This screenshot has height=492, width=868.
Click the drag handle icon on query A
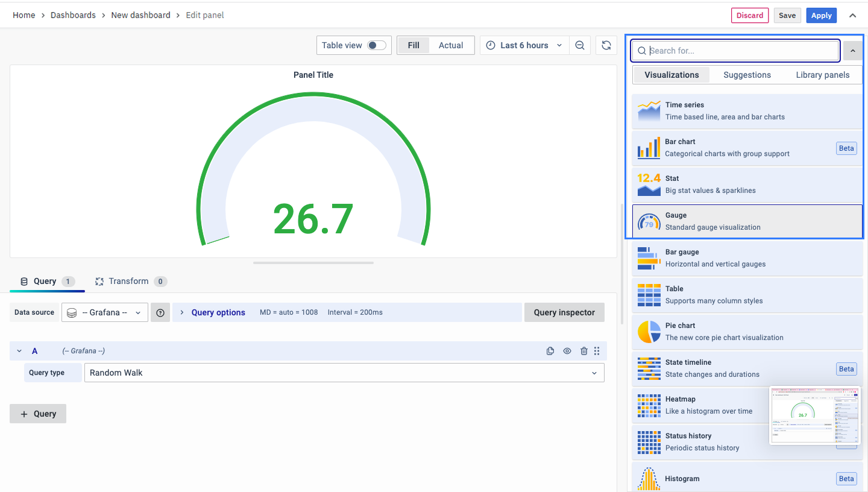tap(597, 351)
